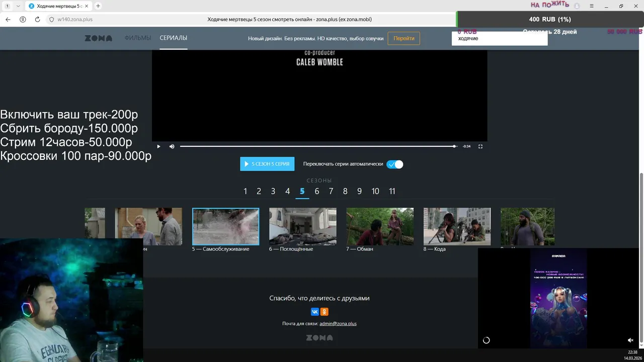Open episode 7 Обман thumbnail

pos(380,226)
